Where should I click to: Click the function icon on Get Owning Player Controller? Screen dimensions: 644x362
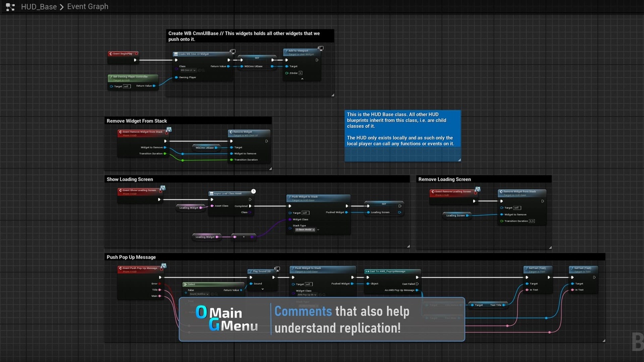[x=111, y=76]
